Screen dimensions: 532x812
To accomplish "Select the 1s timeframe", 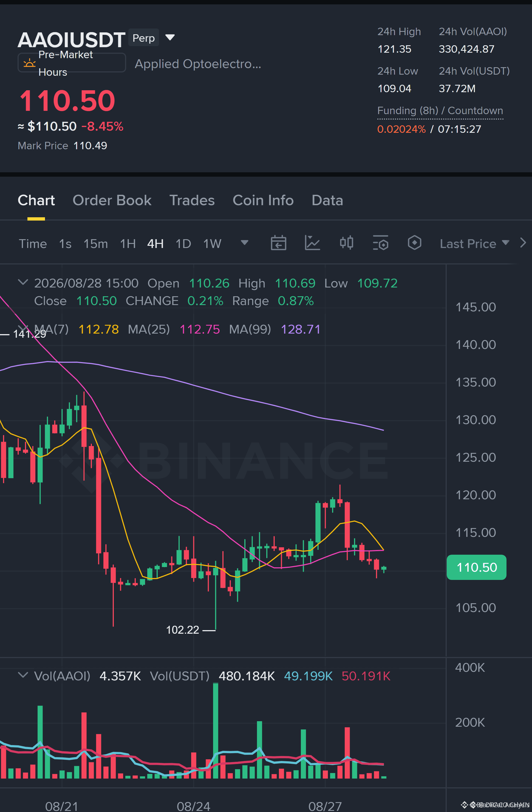I will coord(65,244).
